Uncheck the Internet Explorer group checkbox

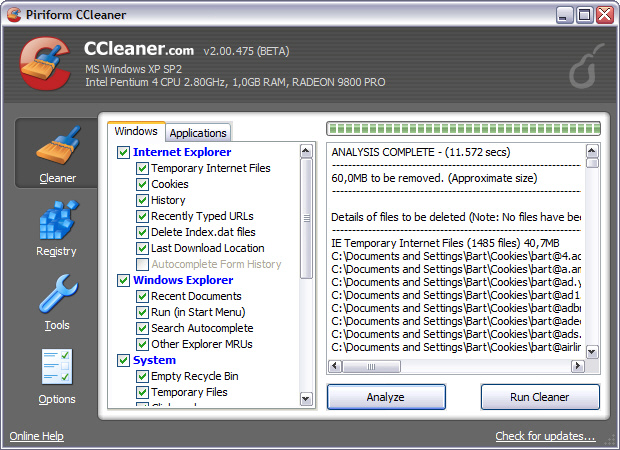coord(123,152)
